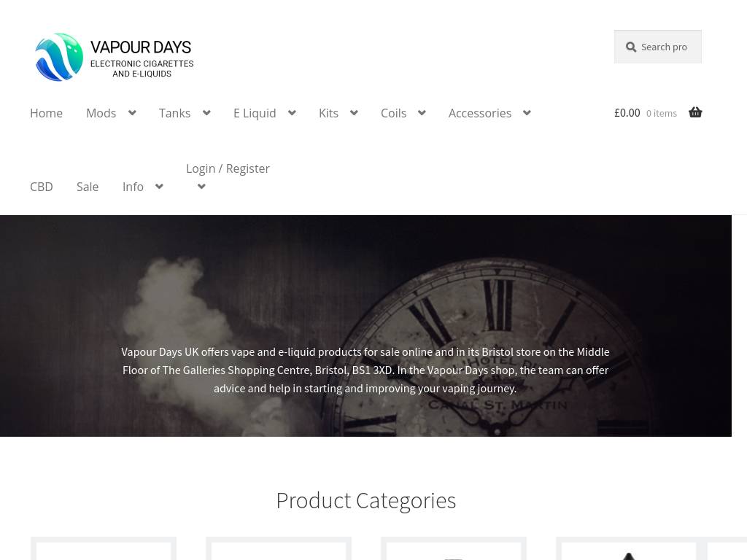This screenshot has height=560, width=747.
Task: Open the CBD menu item
Action: (x=42, y=187)
